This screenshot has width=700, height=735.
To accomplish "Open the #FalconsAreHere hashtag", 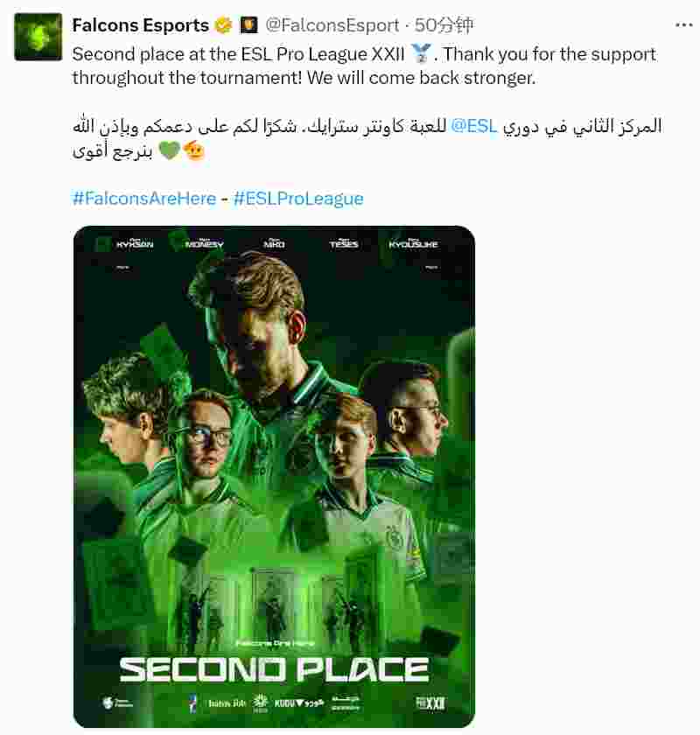I will (x=144, y=199).
